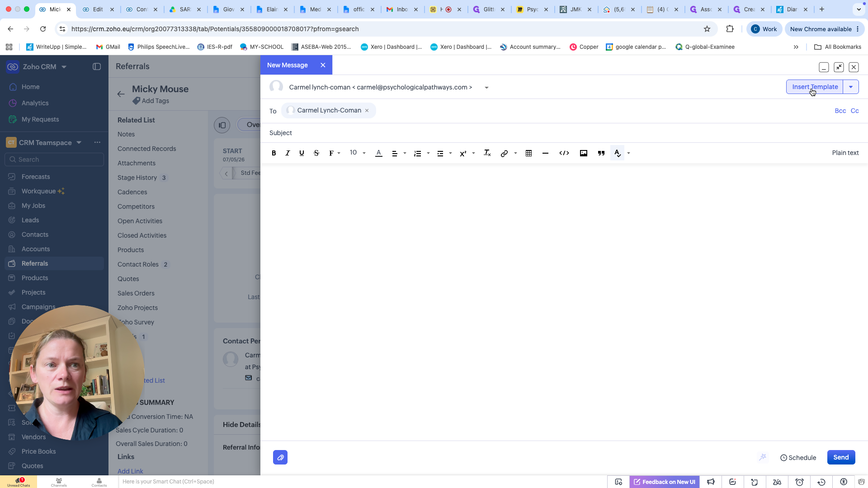
Task: Send the email message
Action: [841, 457]
